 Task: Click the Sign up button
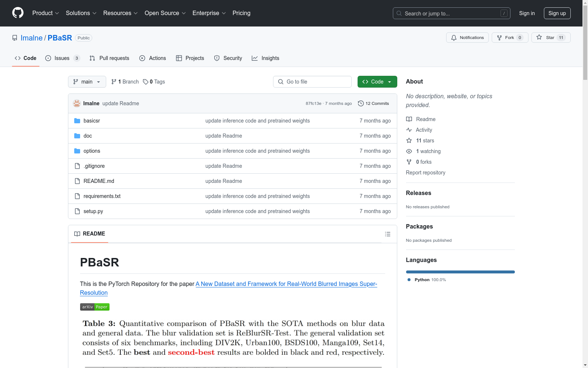click(557, 13)
